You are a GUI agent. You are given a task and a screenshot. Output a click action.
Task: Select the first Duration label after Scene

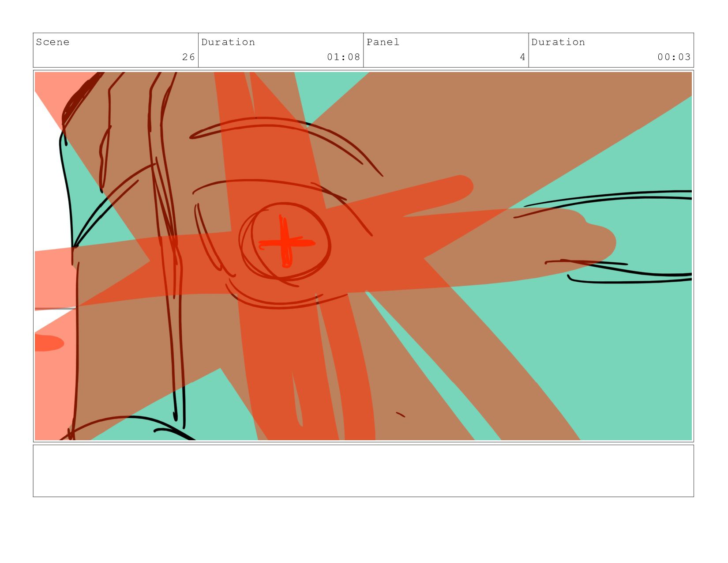[x=228, y=42]
